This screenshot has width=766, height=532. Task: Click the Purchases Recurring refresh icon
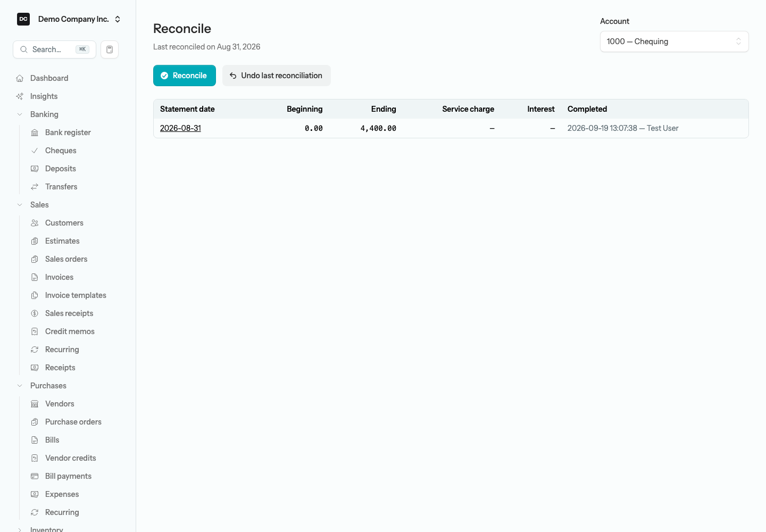(35, 512)
